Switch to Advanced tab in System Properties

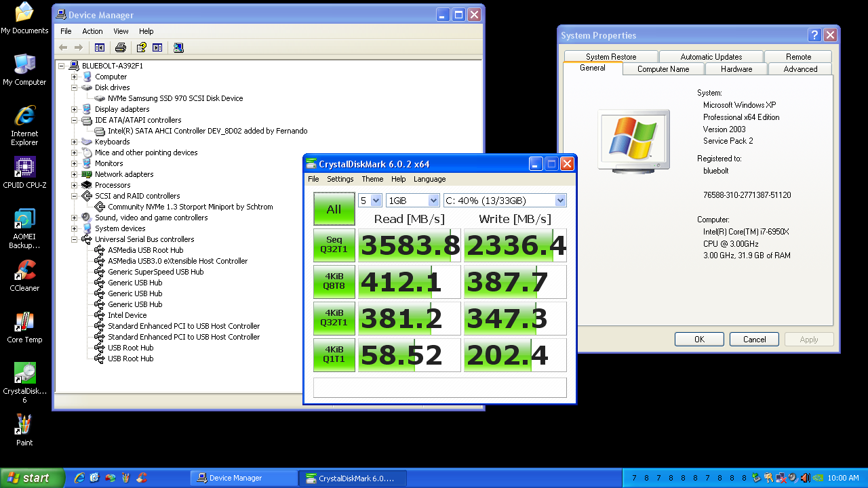[x=800, y=69]
